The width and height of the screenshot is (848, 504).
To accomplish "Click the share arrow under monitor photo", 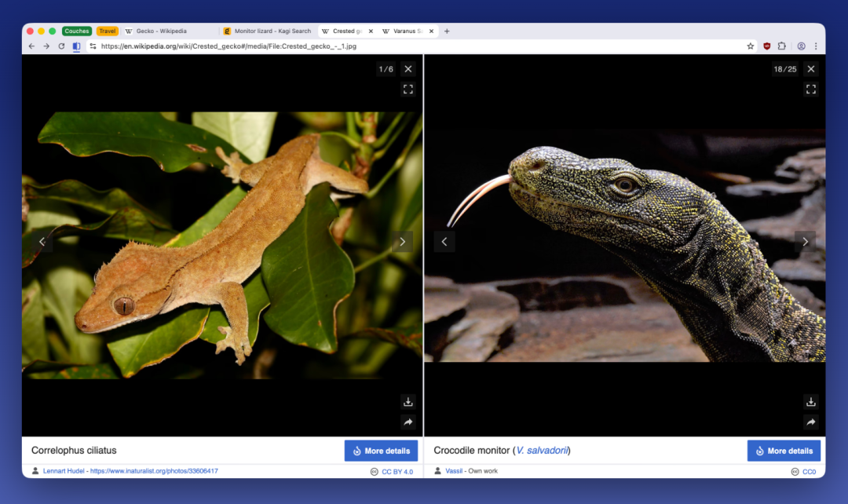I will pos(811,422).
